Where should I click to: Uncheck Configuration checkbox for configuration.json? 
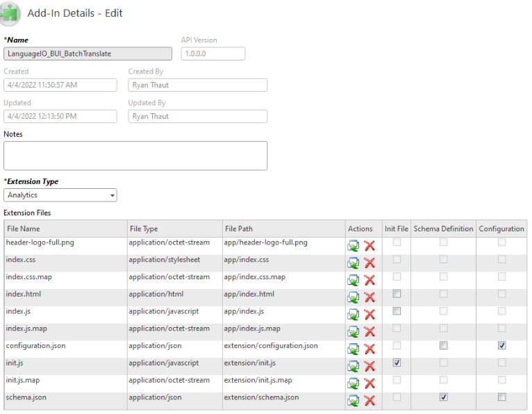pyautogui.click(x=501, y=345)
